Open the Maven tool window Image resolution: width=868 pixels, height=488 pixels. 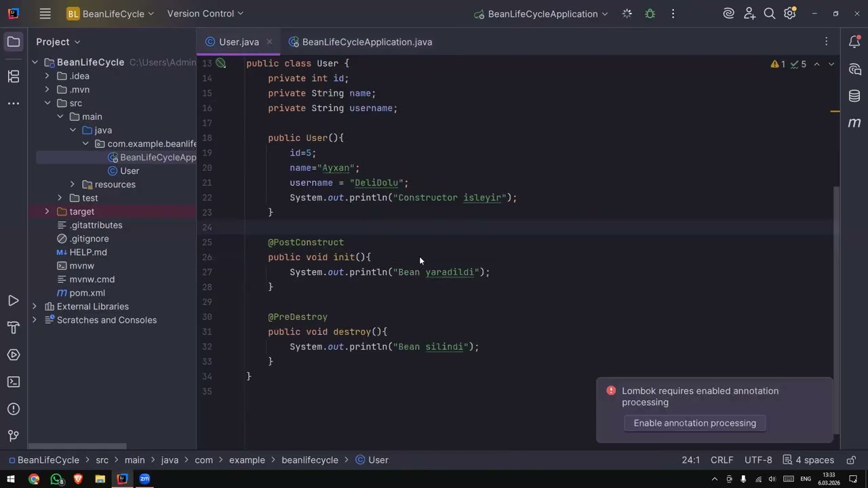[854, 123]
